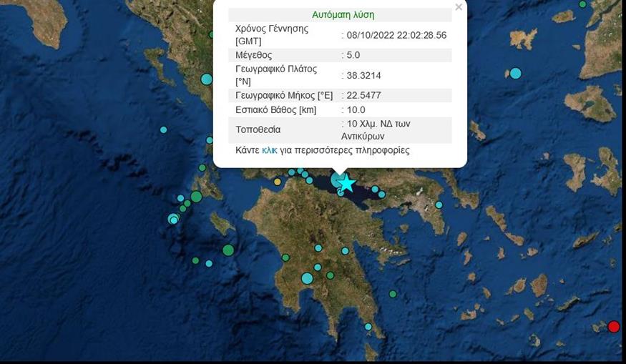Click the focal depth value 10.0
This screenshot has width=626, height=364.
[356, 110]
